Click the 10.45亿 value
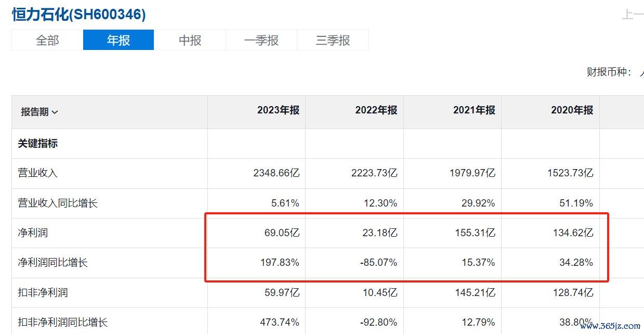This screenshot has height=334, width=644. click(380, 292)
